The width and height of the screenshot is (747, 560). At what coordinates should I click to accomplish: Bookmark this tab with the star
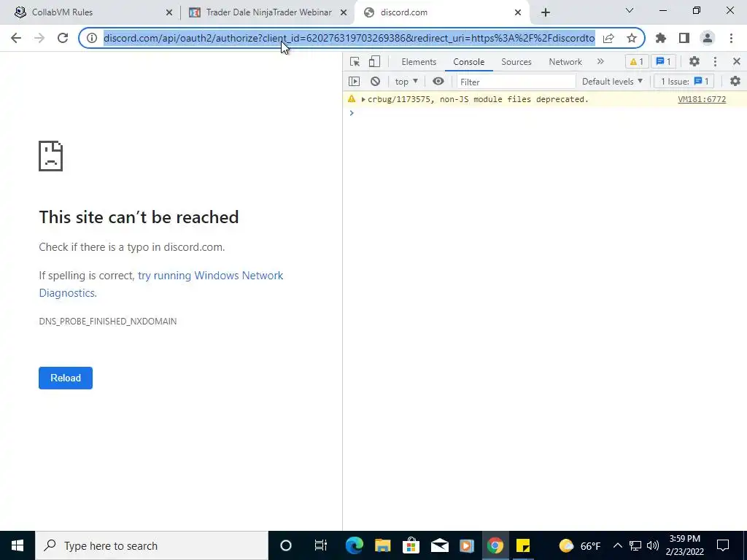coord(632,38)
